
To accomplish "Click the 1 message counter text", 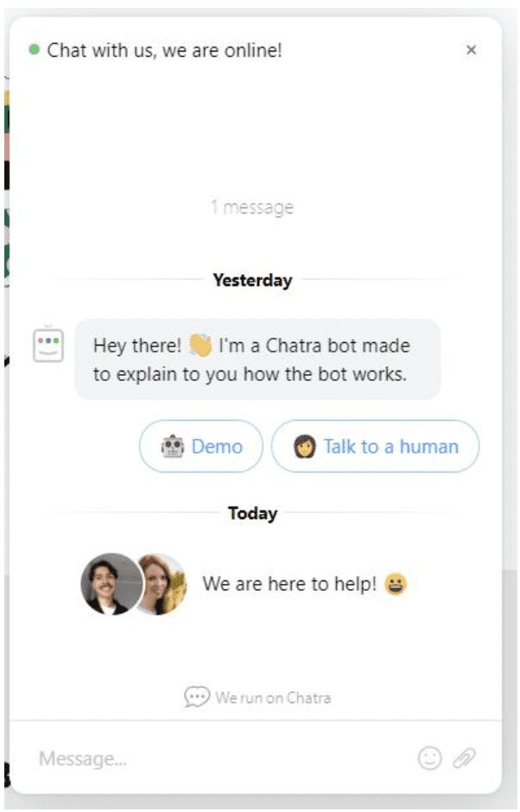I will [252, 207].
